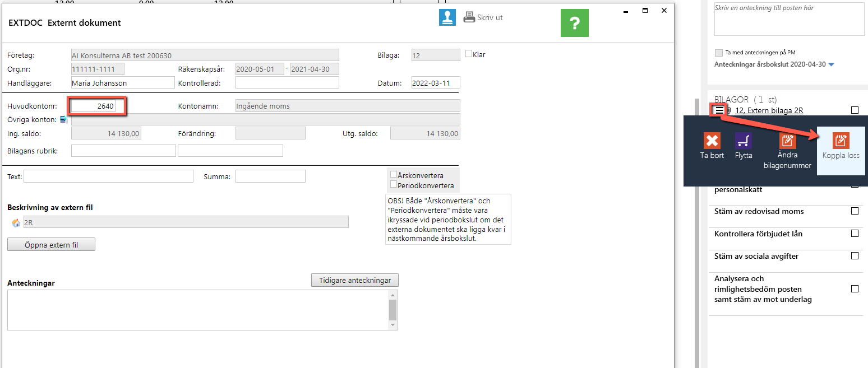868x368 pixels.
Task: Toggle Ta med anteckningen på PM checkbox
Action: (719, 53)
